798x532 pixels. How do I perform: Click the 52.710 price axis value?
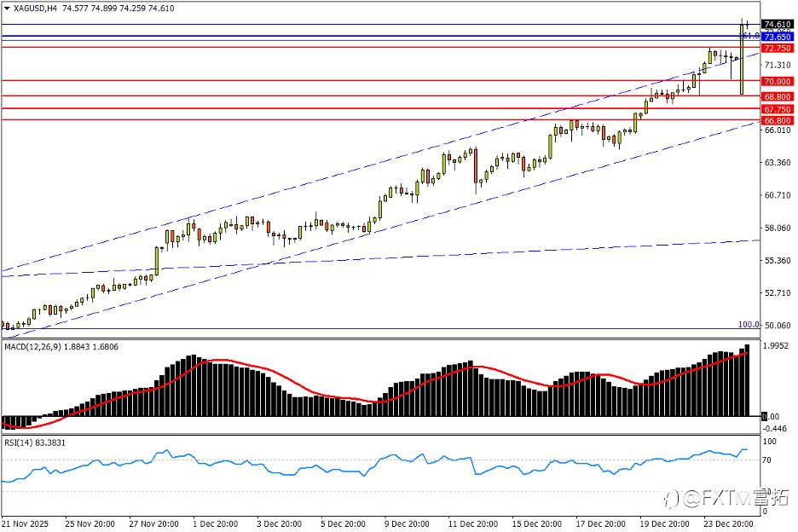[778, 292]
